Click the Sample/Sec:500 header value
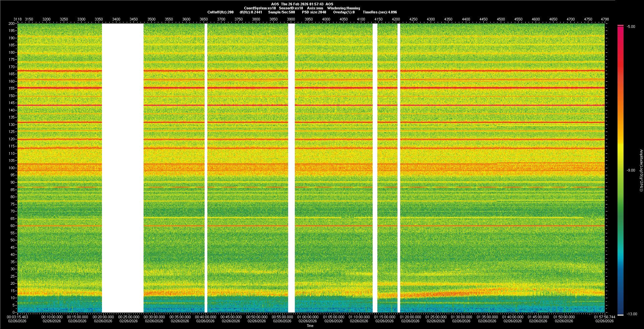Screen dimensions: 644x329 coord(281,12)
